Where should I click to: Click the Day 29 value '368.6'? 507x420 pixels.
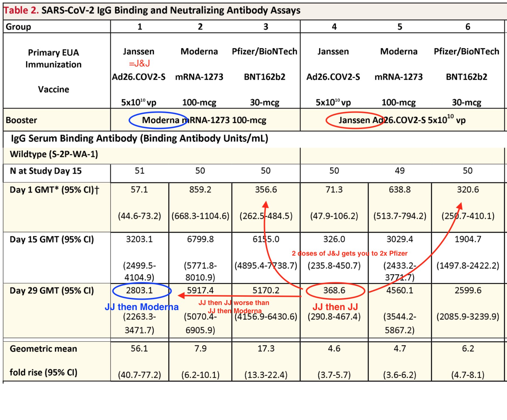(334, 291)
